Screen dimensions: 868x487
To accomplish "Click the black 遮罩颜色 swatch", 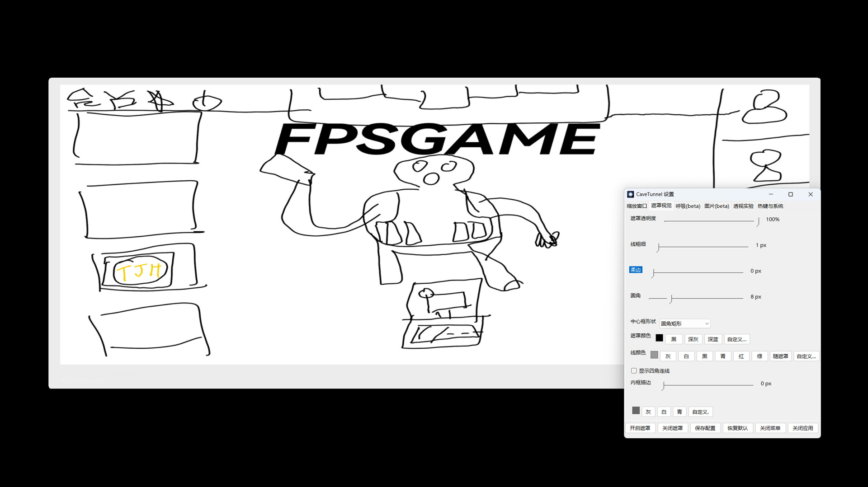I will coord(659,338).
